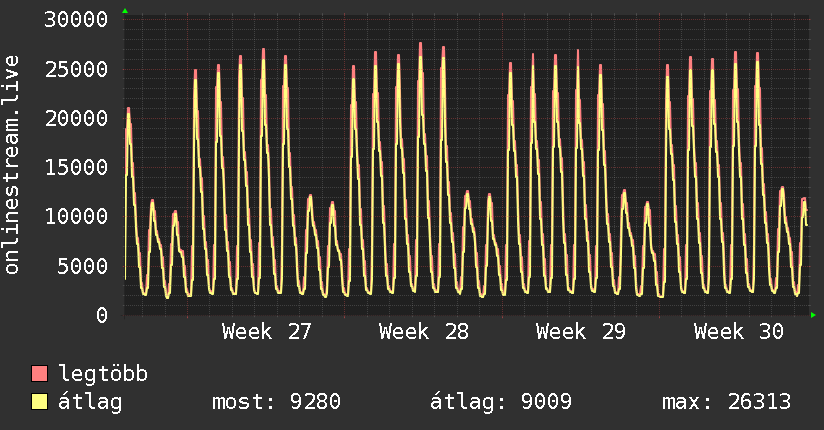
Task: Click the átlag legend label
Action: tap(90, 402)
